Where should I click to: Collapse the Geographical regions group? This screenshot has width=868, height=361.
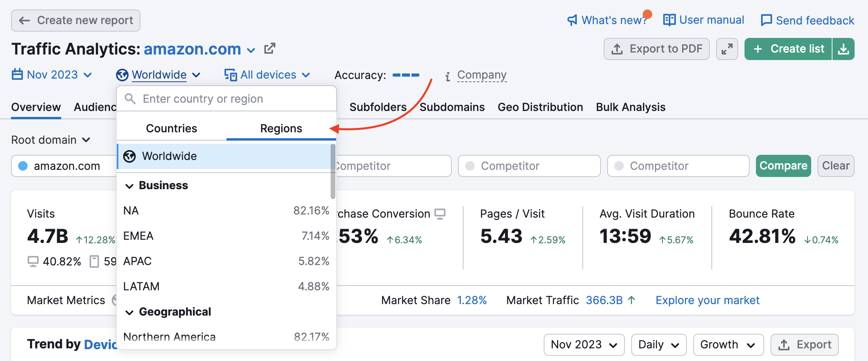click(129, 312)
